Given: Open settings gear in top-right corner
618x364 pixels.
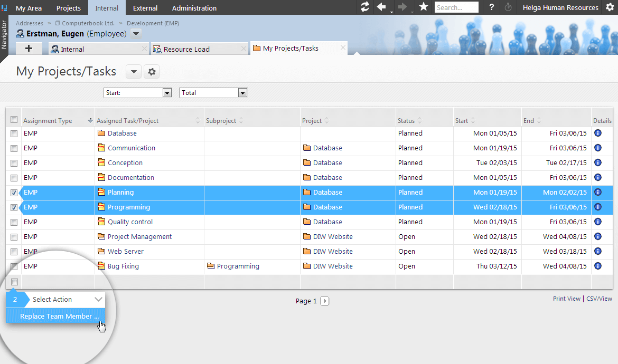Looking at the screenshot, I should (610, 7).
